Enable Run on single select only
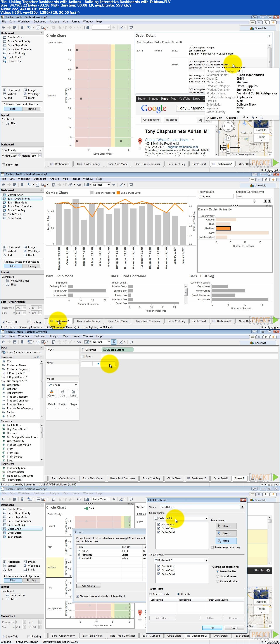The width and height of the screenshot is (280, 644). click(x=212, y=547)
